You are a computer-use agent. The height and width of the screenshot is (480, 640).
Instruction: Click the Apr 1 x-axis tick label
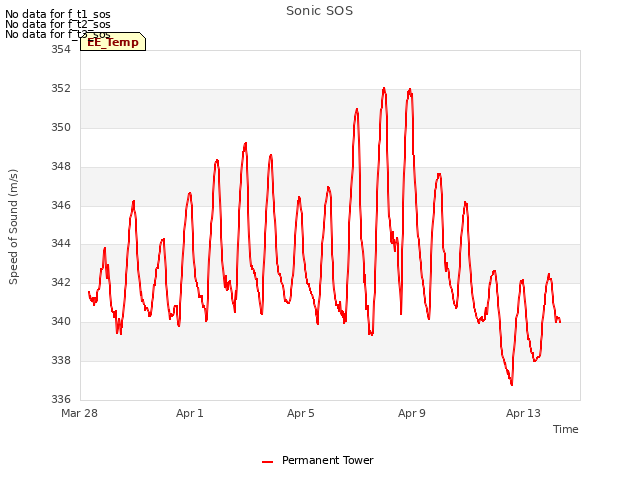tap(189, 413)
